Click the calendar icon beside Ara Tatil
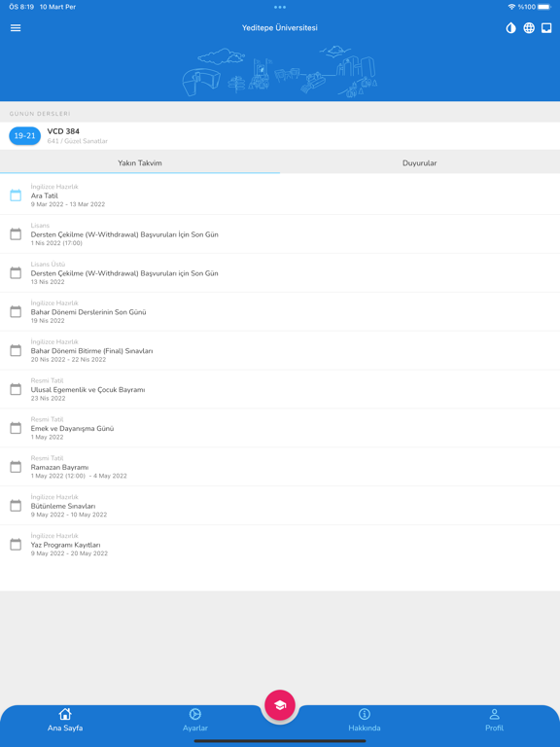560x747 pixels. (x=16, y=196)
